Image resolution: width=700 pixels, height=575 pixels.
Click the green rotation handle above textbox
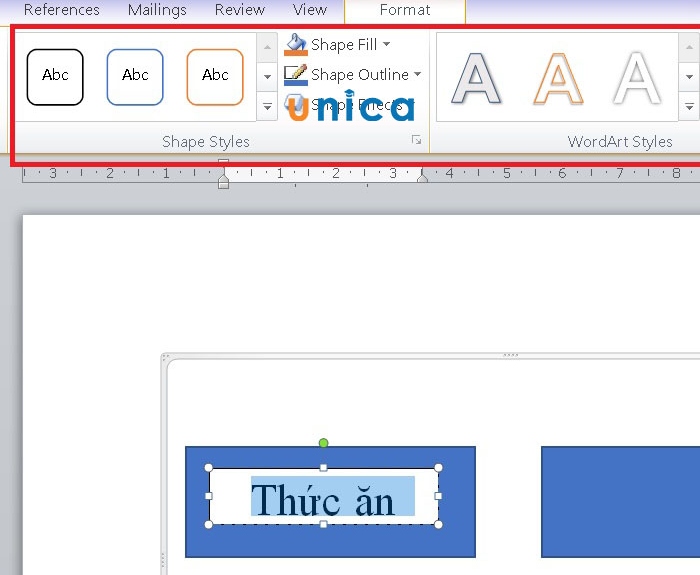point(323,443)
